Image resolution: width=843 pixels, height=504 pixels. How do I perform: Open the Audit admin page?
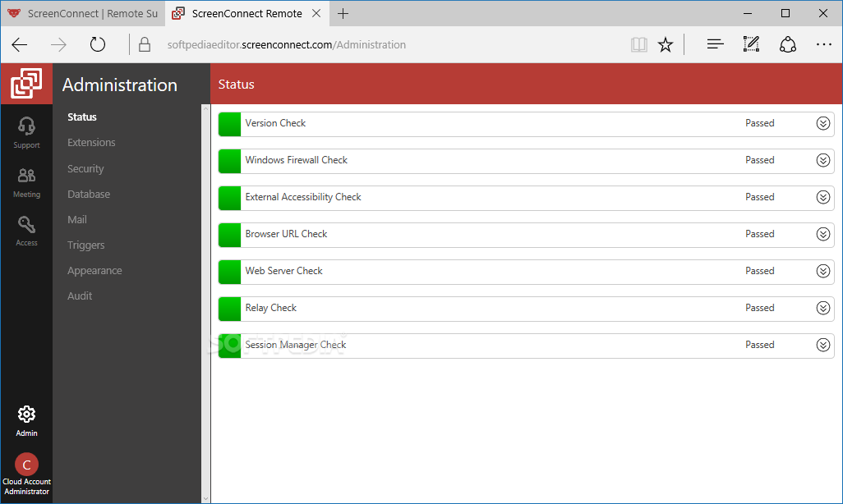click(80, 296)
